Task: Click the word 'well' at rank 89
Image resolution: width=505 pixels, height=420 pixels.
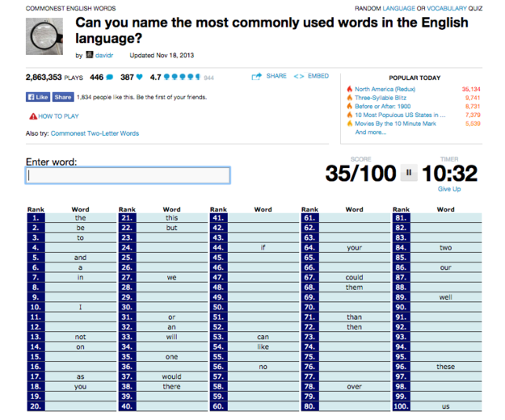Action: click(446, 297)
